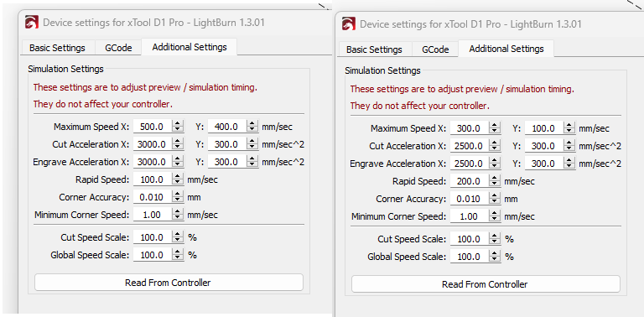644x317 pixels.
Task: Click Read From Controller in left window
Action: [x=169, y=283]
